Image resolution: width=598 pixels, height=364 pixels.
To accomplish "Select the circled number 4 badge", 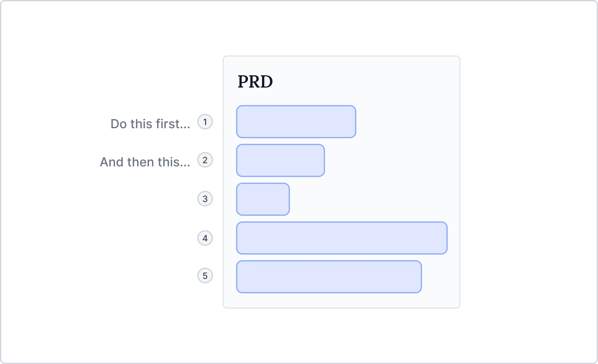I will pos(205,238).
